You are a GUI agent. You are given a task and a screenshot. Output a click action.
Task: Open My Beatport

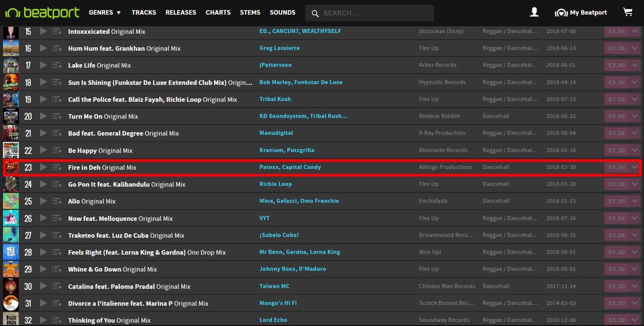pos(580,12)
